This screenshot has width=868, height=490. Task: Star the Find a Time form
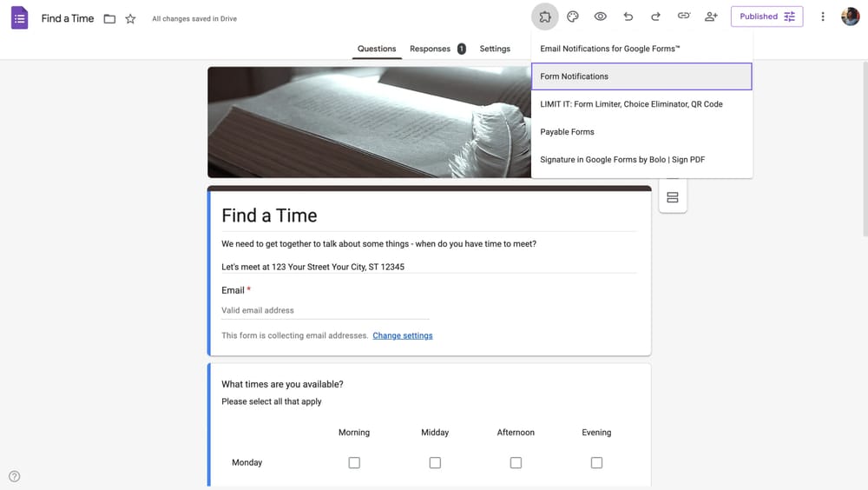[130, 18]
